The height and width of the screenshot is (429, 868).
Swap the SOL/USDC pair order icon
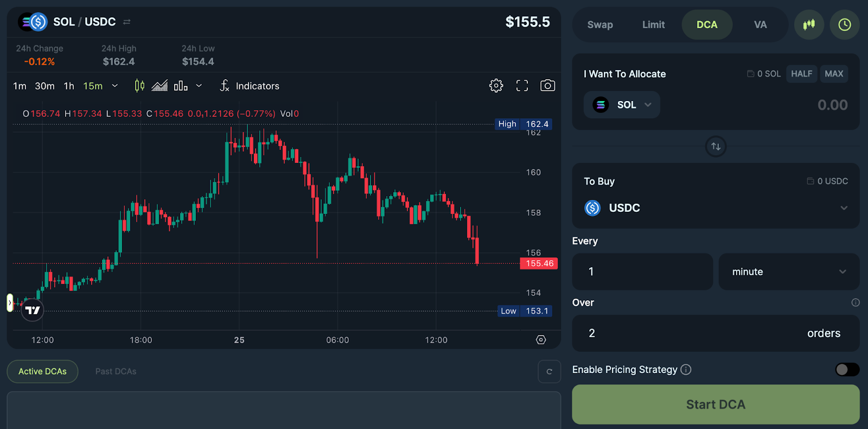tap(127, 22)
